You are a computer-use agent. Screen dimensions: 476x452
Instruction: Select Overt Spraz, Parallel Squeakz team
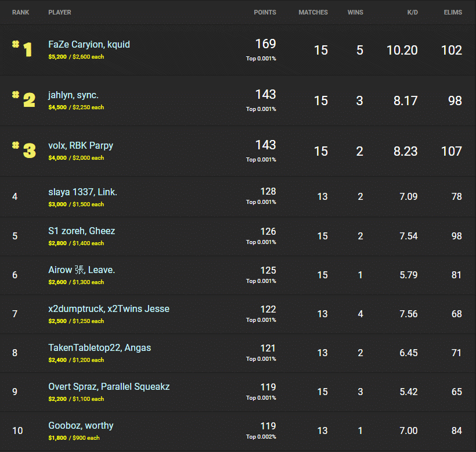pyautogui.click(x=109, y=386)
